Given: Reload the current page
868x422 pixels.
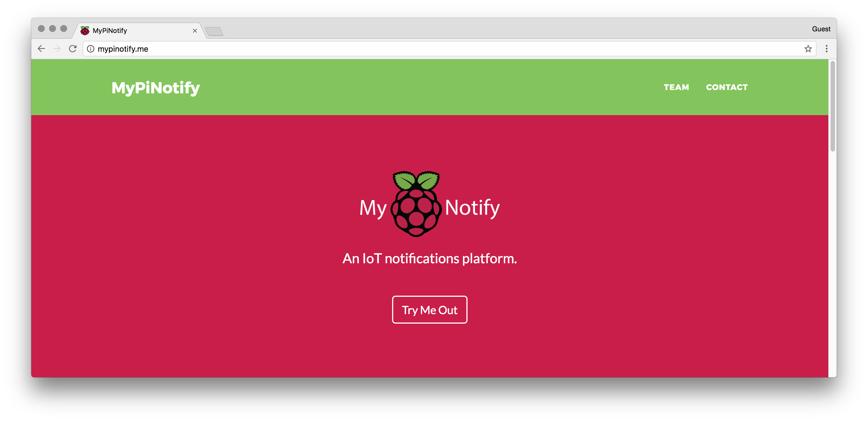Looking at the screenshot, I should tap(73, 49).
